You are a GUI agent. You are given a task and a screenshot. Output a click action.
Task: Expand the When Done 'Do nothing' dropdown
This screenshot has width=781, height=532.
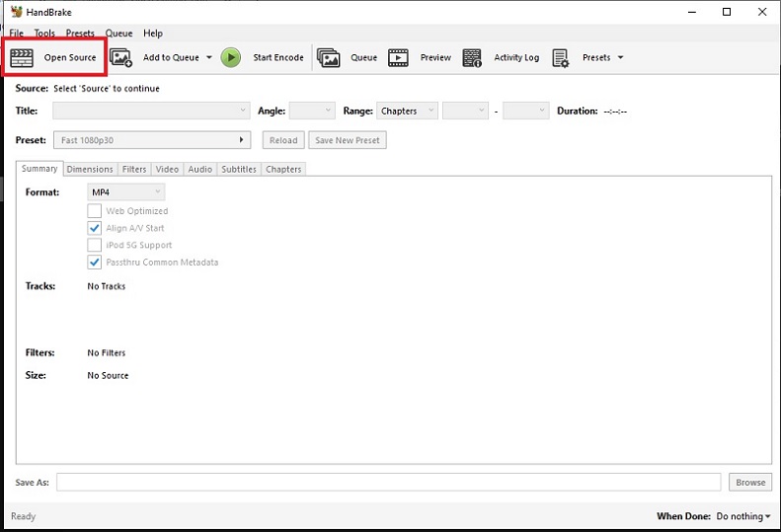click(x=743, y=516)
